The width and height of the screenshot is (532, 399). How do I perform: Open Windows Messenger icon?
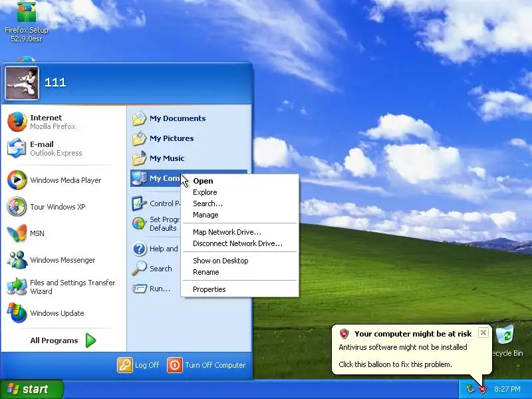17,260
